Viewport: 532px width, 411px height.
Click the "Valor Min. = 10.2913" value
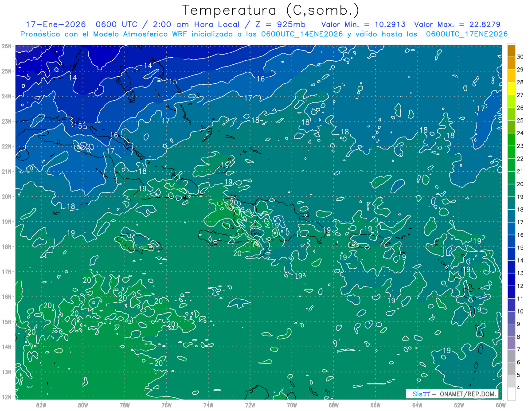[363, 24]
